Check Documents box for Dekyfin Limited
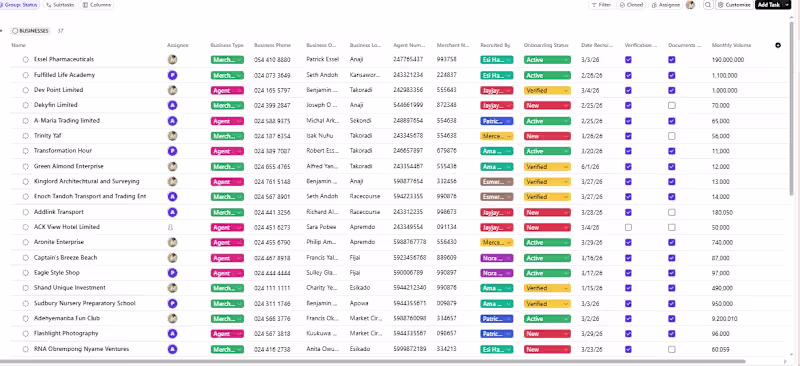The height and width of the screenshot is (366, 800). (671, 105)
